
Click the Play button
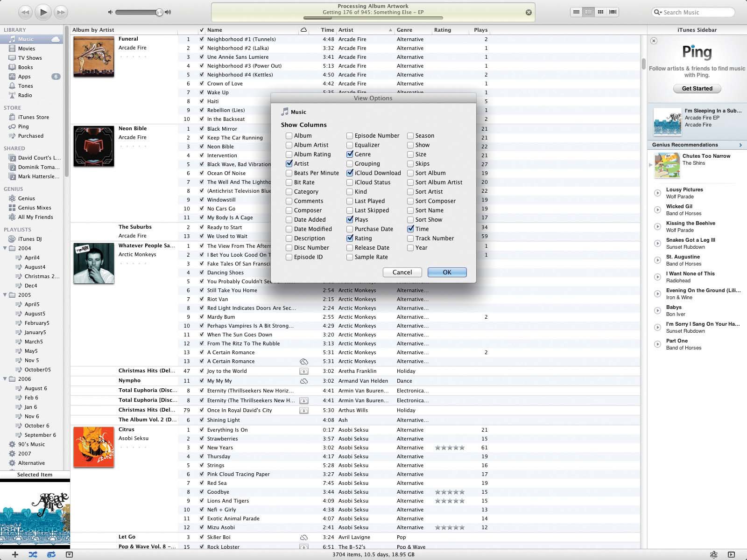coord(43,12)
